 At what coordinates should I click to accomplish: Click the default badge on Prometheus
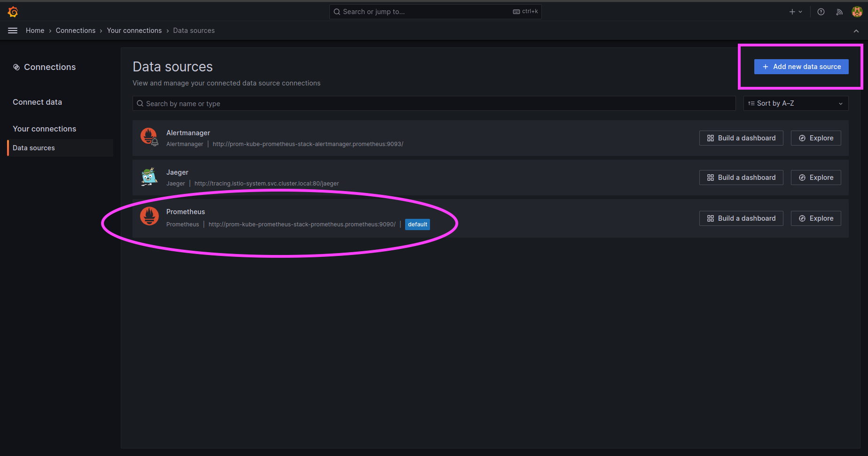point(417,224)
